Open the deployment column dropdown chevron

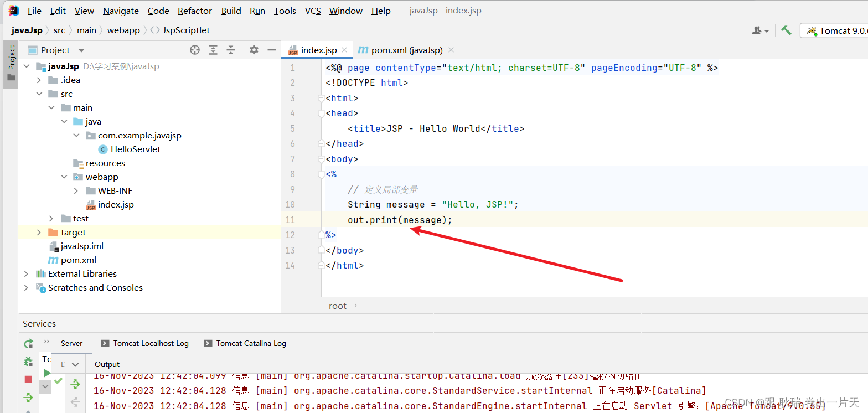[75, 365]
